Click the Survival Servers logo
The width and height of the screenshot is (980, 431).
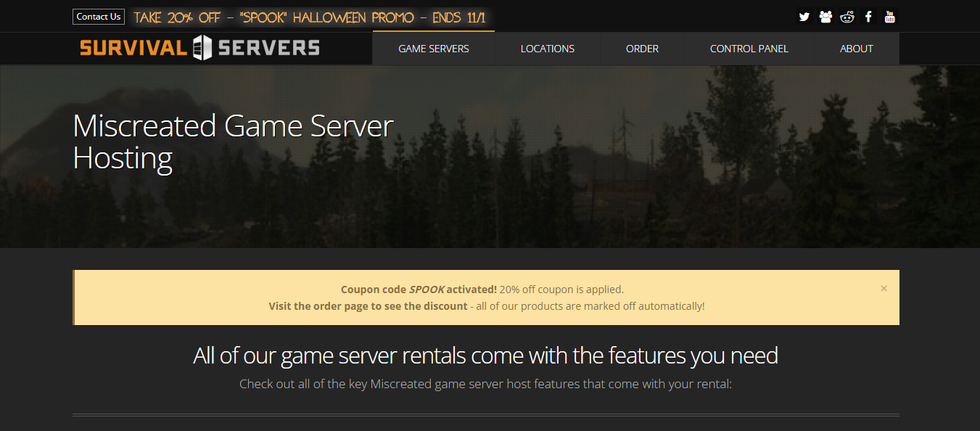(199, 48)
